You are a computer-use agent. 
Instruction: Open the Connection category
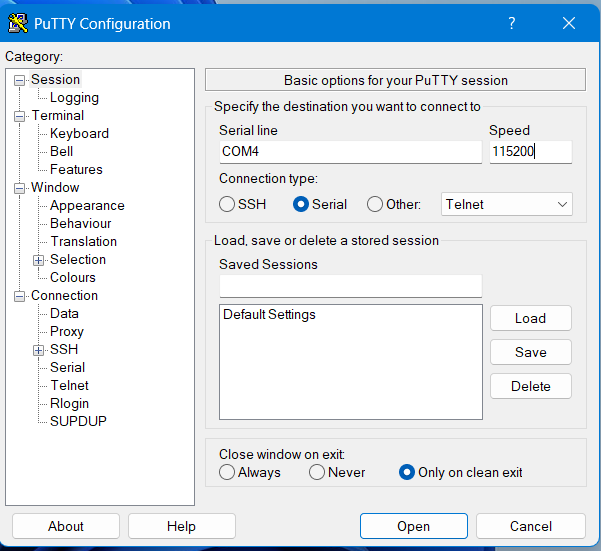point(64,295)
